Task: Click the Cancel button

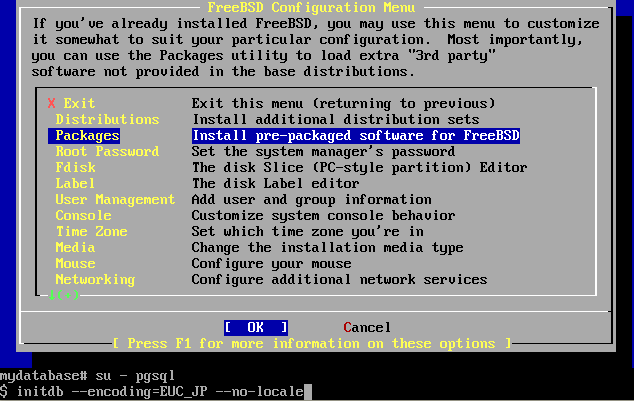Action: tap(367, 327)
